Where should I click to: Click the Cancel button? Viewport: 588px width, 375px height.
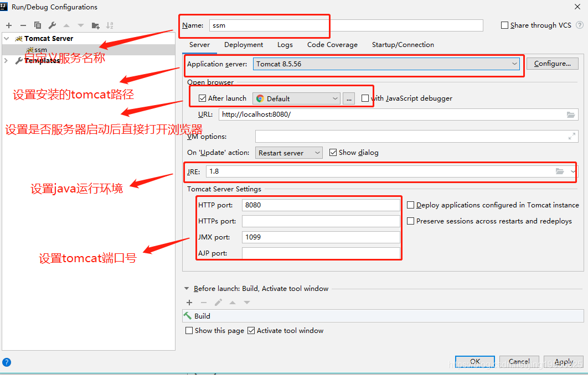point(519,362)
